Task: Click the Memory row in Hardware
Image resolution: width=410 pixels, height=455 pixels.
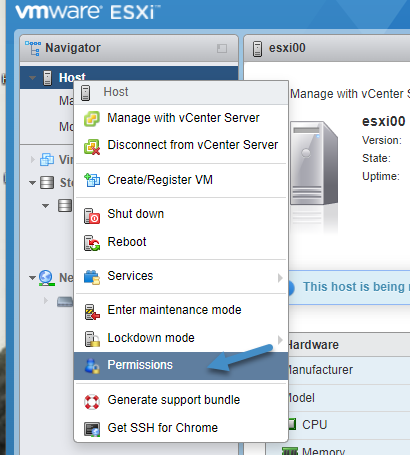Action: click(338, 448)
